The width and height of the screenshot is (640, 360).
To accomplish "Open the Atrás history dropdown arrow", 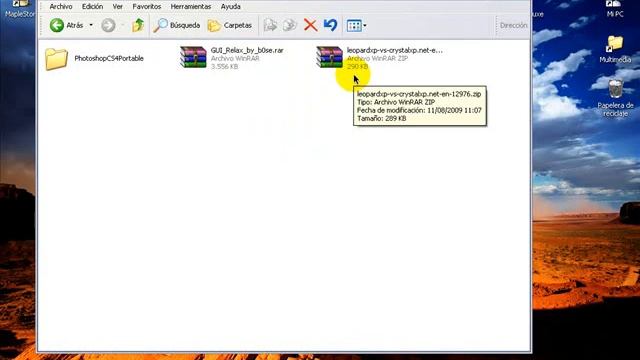I will click(91, 25).
